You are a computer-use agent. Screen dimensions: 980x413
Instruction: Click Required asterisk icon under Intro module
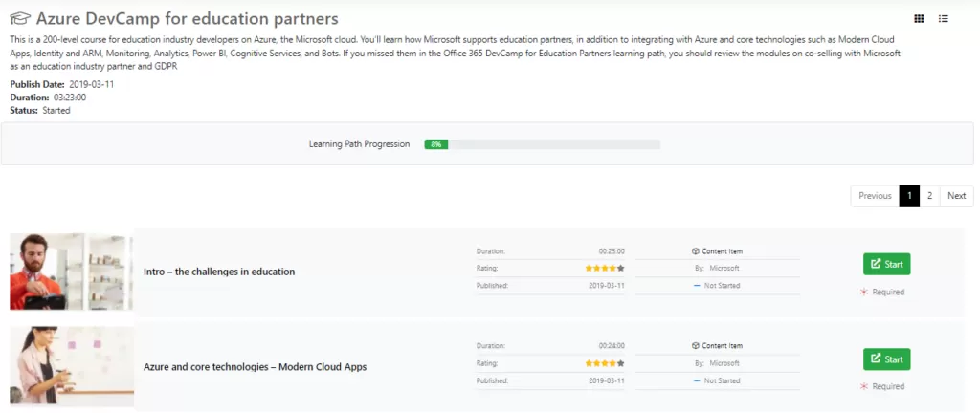pyautogui.click(x=864, y=292)
